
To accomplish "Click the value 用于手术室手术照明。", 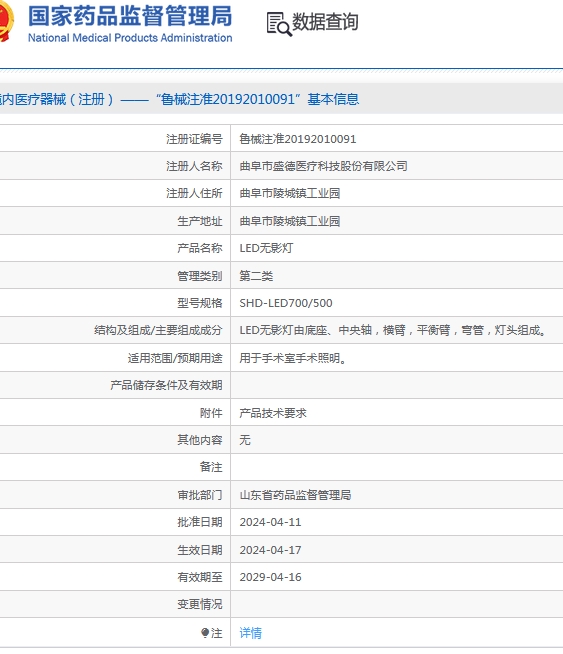I will (293, 358).
